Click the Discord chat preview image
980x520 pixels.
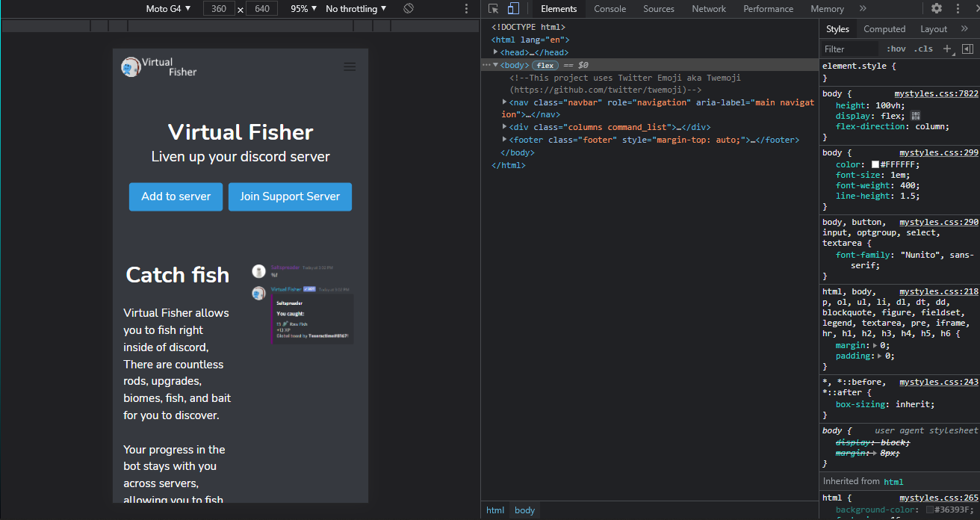(x=303, y=303)
